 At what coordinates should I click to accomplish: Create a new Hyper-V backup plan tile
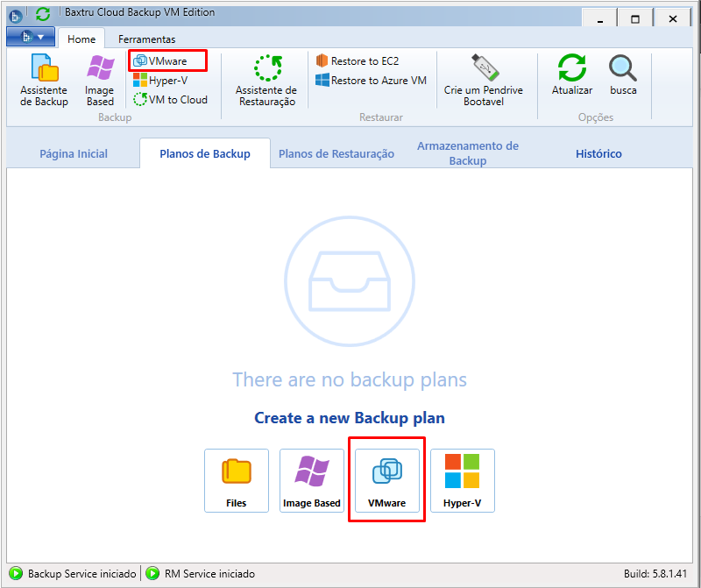point(463,481)
